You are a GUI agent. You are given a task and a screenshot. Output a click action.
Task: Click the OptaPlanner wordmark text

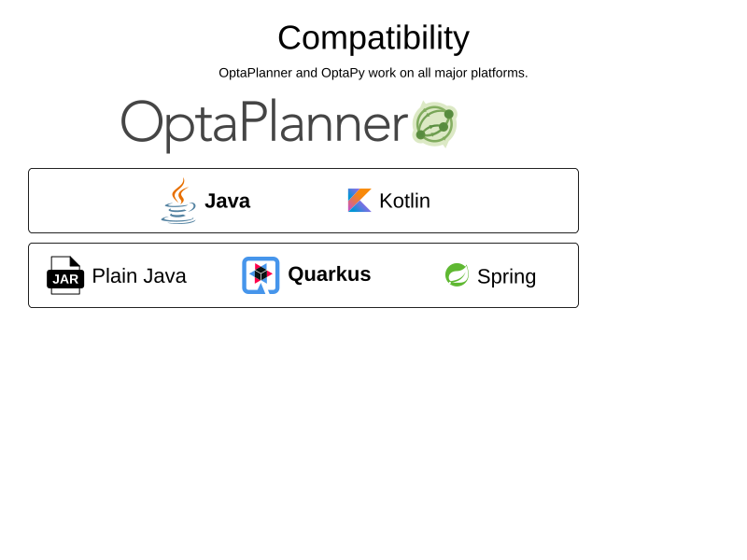click(264, 125)
